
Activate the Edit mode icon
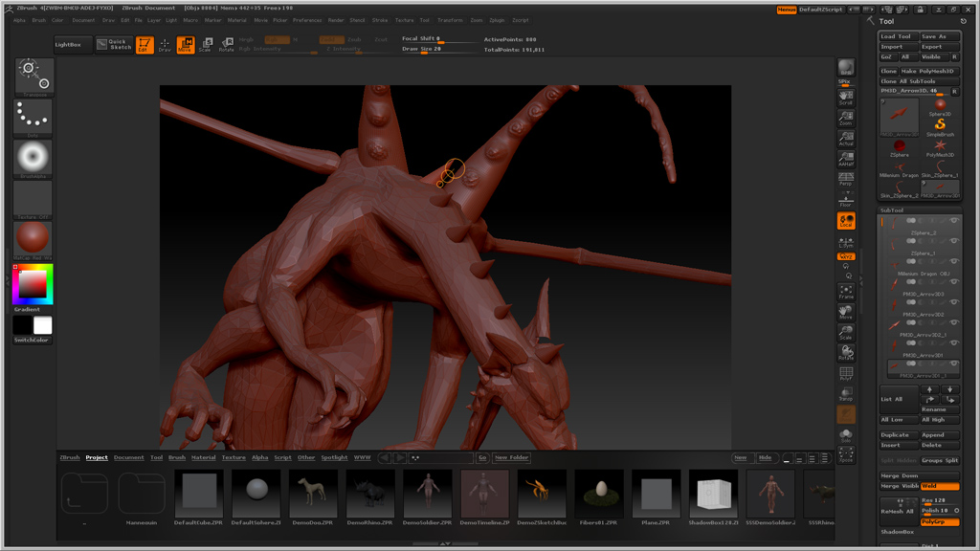tap(145, 45)
